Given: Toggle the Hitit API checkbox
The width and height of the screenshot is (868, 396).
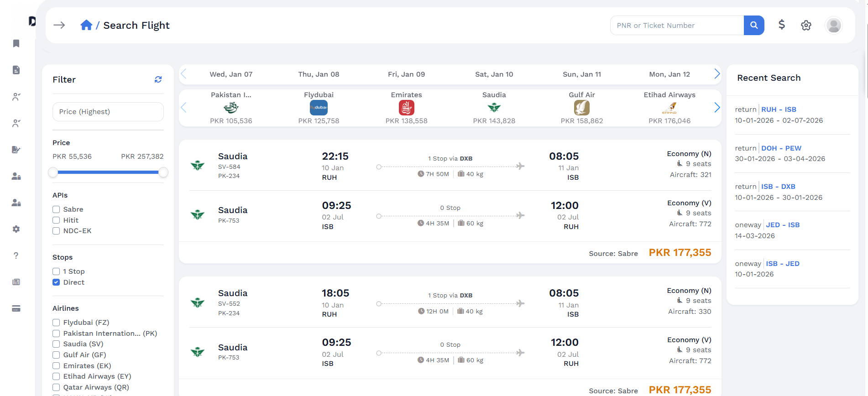Looking at the screenshot, I should click(x=56, y=220).
